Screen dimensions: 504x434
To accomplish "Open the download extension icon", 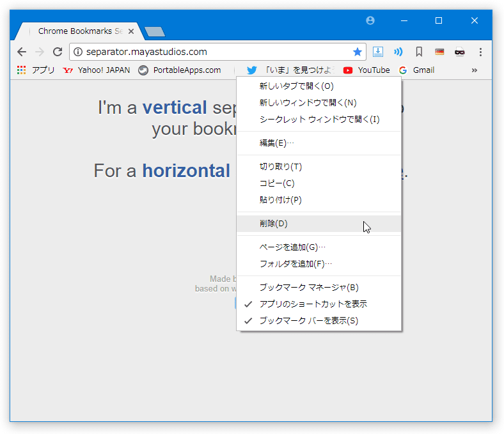I will click(377, 52).
